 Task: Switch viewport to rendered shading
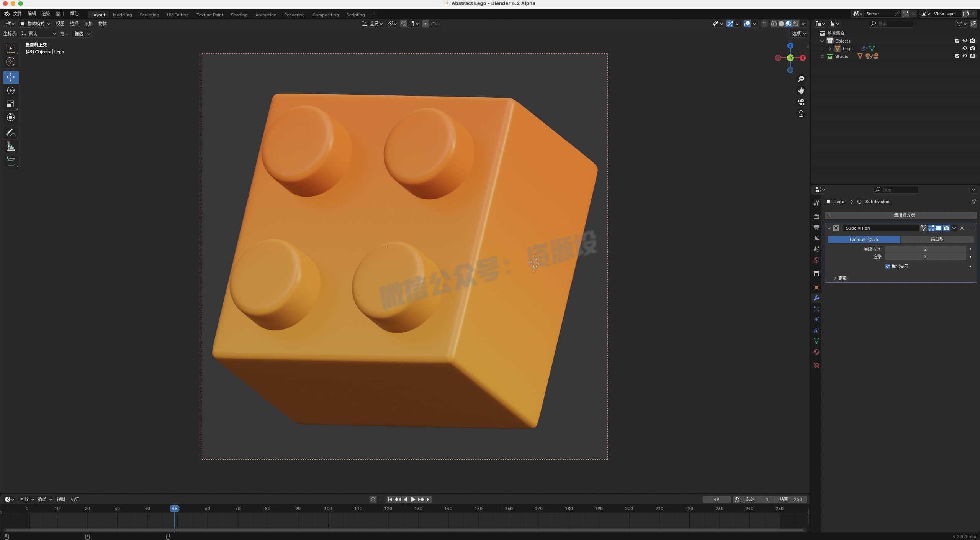point(796,24)
